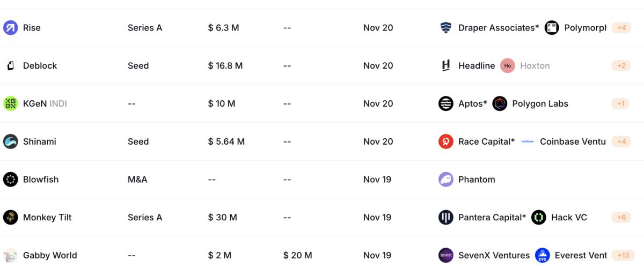Click the Draper Associates shield icon

(x=446, y=28)
